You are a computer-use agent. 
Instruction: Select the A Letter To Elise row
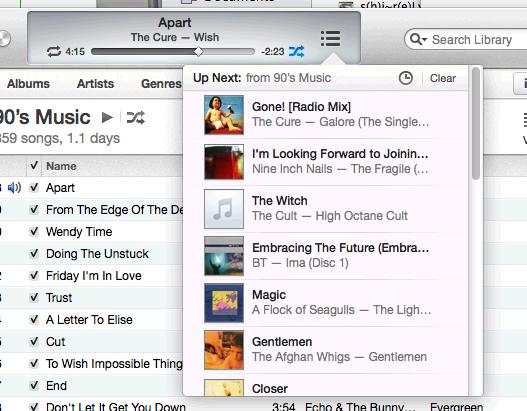coord(91,320)
